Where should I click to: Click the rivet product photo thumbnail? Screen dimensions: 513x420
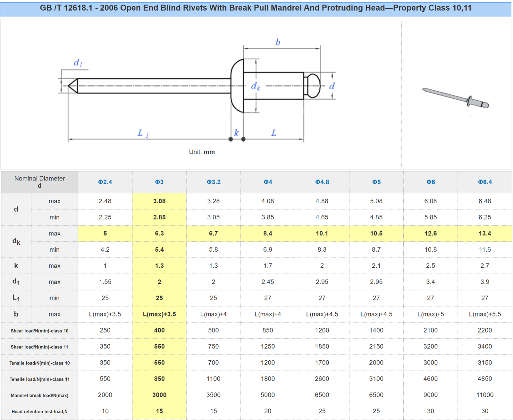click(x=456, y=98)
